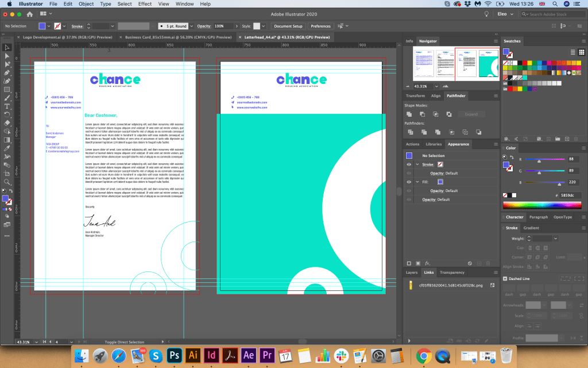Click the R color slider
Screen dimensions: 588x368
539,159
